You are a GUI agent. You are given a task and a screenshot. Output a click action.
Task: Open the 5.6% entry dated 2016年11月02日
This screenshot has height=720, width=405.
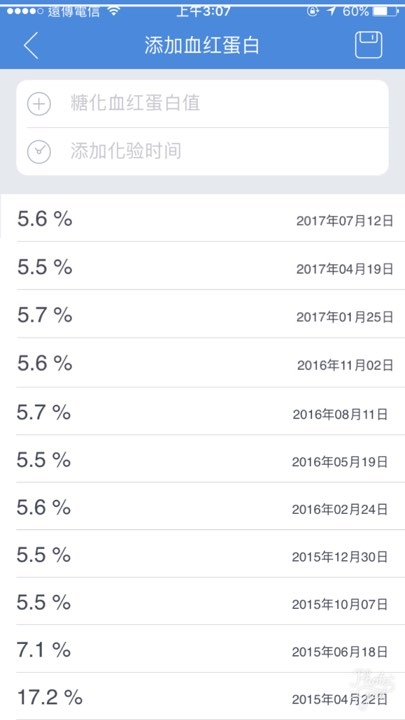[202, 363]
